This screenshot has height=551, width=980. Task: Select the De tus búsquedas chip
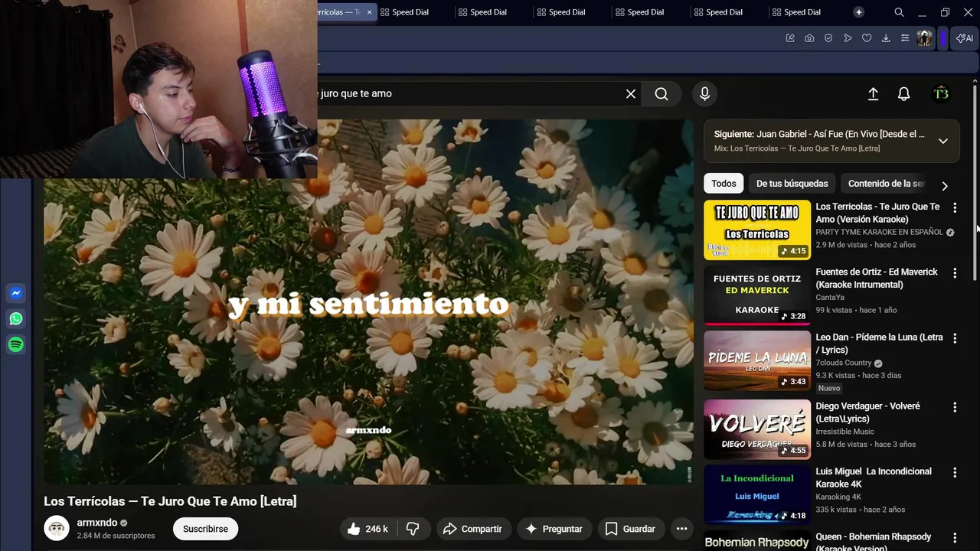coord(792,184)
